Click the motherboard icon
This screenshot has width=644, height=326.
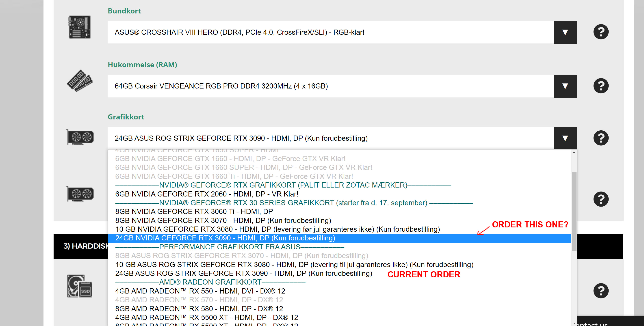(80, 27)
